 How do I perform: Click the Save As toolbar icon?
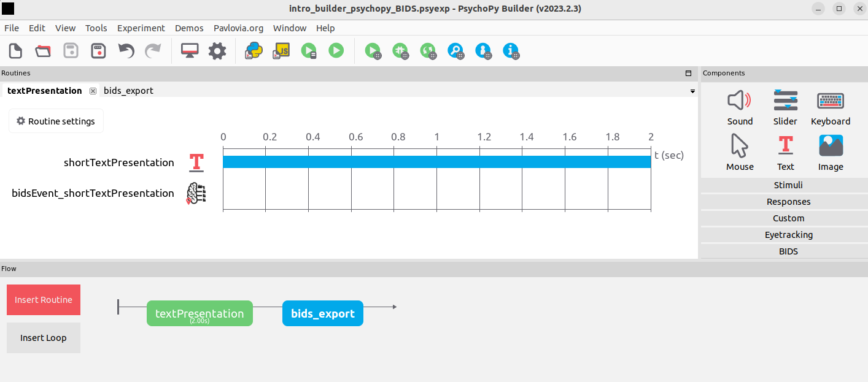98,51
